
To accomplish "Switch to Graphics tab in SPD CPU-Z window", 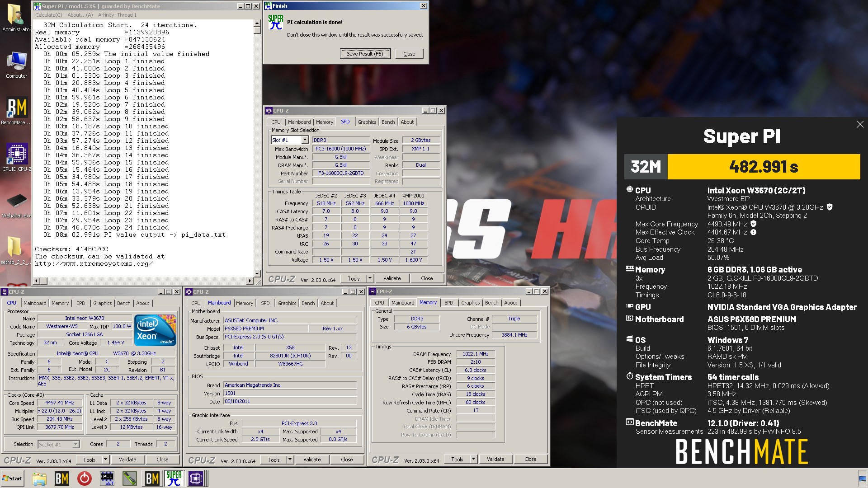I will coord(367,122).
